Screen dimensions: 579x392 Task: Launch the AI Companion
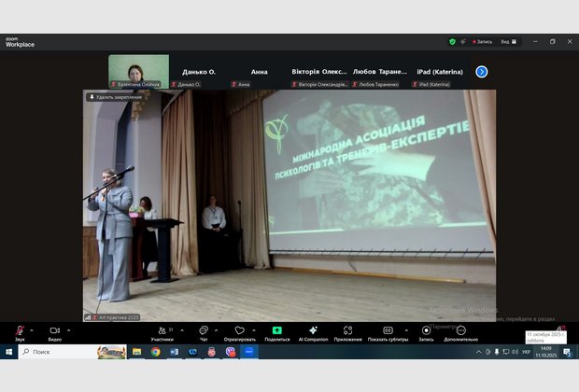313,331
